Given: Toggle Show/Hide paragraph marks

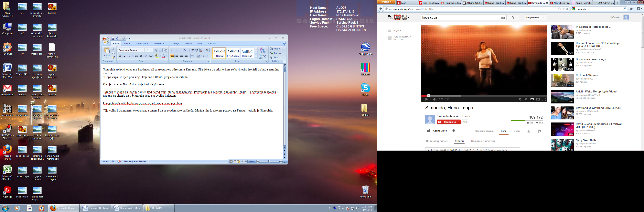Looking at the screenshot, I should pyautogui.click(x=207, y=50).
